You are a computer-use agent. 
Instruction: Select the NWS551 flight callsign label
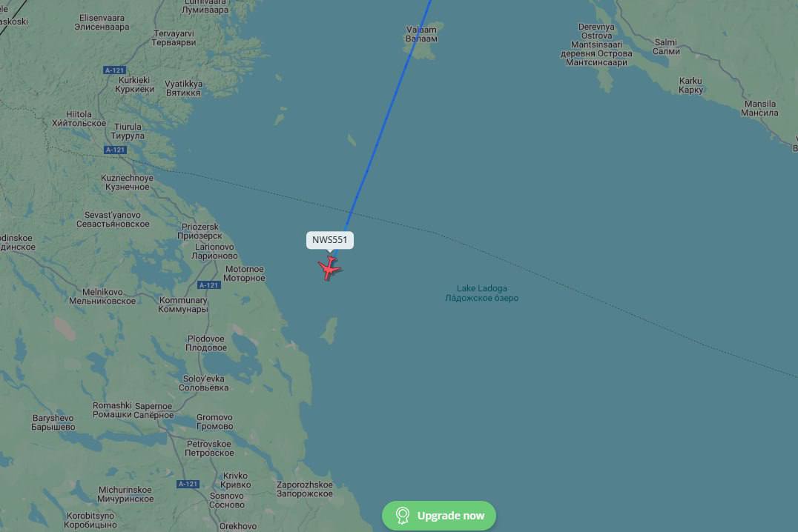tap(330, 240)
